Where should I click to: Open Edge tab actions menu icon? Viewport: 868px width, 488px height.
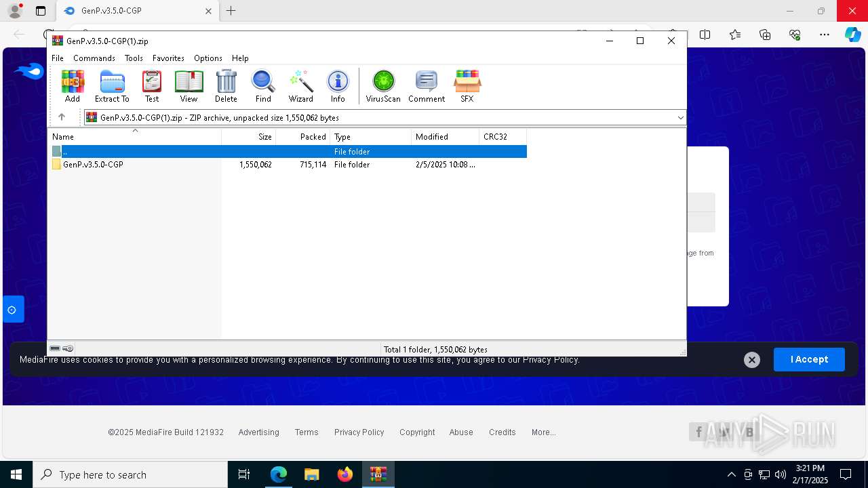(x=41, y=11)
